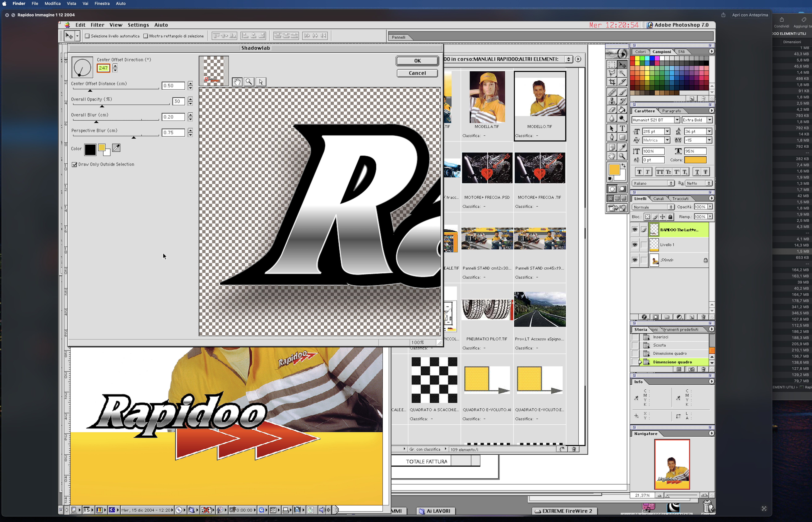The height and width of the screenshot is (522, 812).
Task: Click the Faux Bold button
Action: coord(639,172)
